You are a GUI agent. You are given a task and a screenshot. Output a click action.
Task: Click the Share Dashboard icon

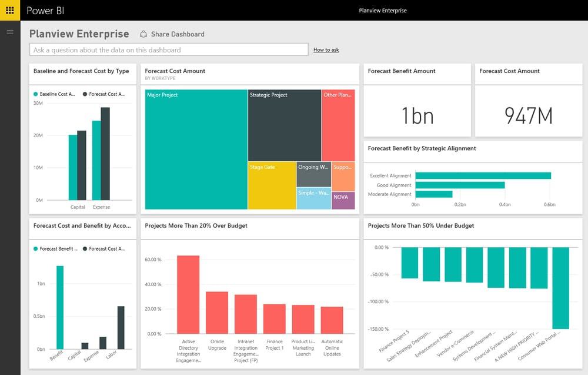pos(143,34)
